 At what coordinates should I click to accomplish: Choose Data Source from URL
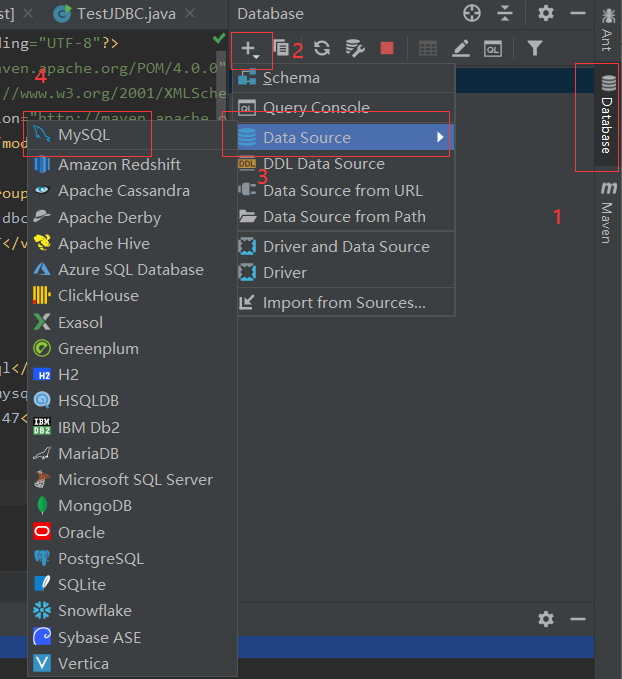pyautogui.click(x=346, y=191)
